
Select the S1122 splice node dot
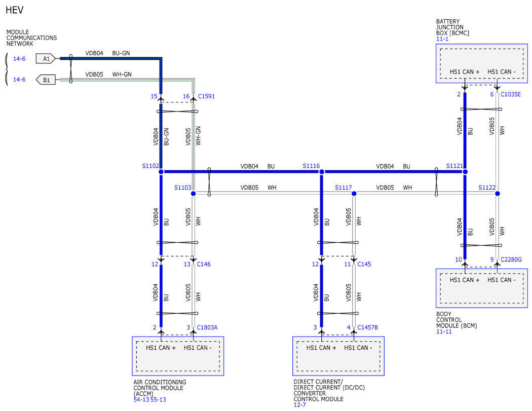click(x=498, y=194)
